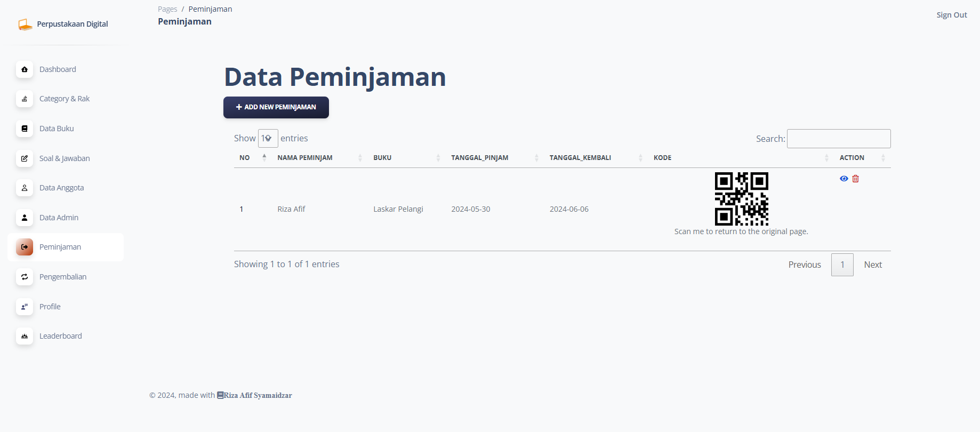
Task: Click the Riza Afif Syamaidzar footer link
Action: [x=258, y=395]
